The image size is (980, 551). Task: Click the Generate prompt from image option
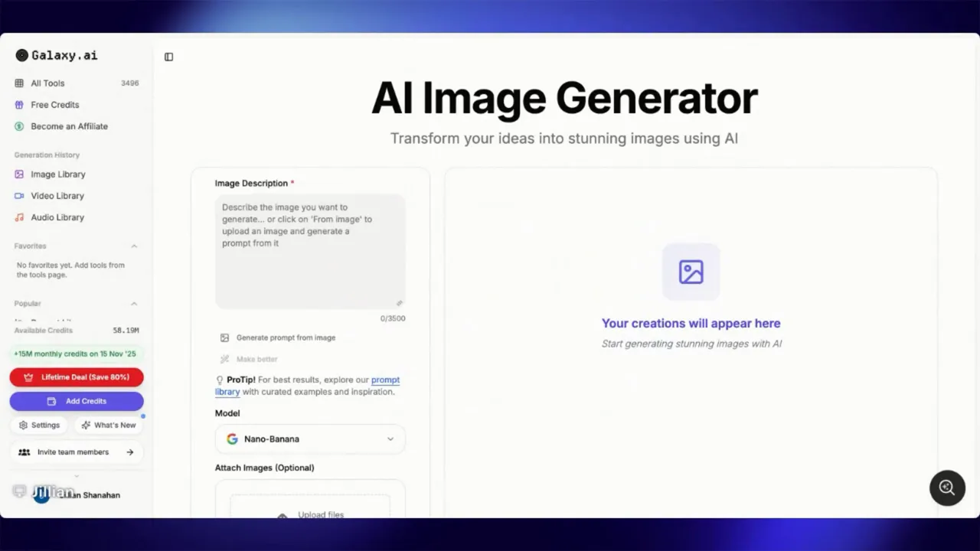coord(286,337)
